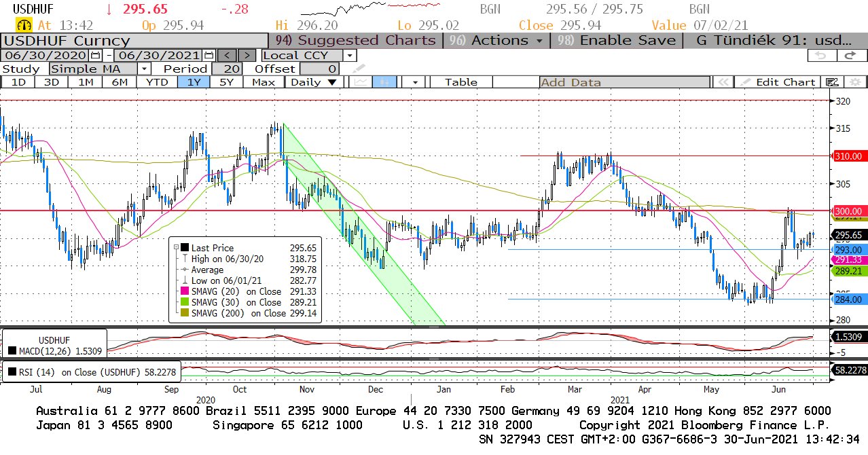Viewport: 868px width, 455px height.
Task: Open the annotation notes icon beside Edit Chart
Action: pyautogui.click(x=832, y=82)
